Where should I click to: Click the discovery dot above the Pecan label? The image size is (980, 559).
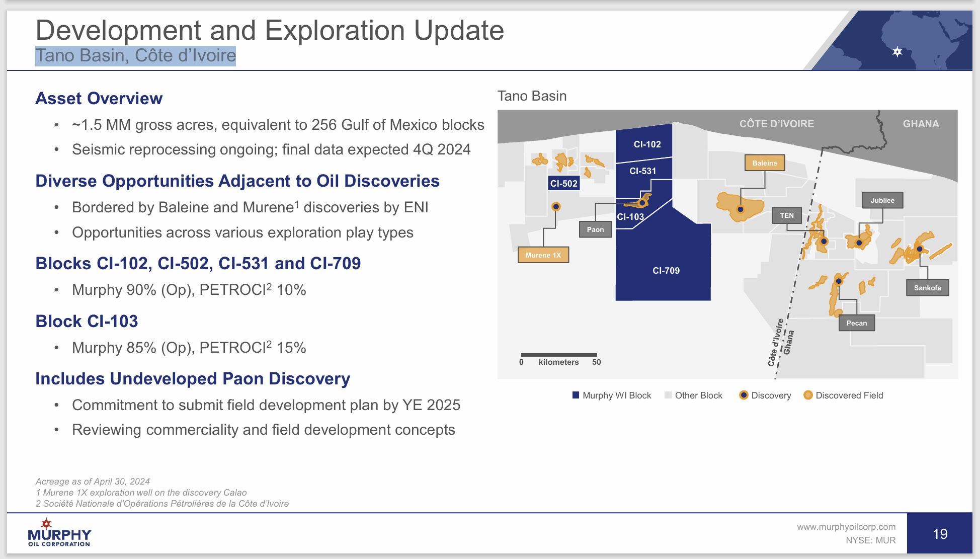[x=839, y=281]
